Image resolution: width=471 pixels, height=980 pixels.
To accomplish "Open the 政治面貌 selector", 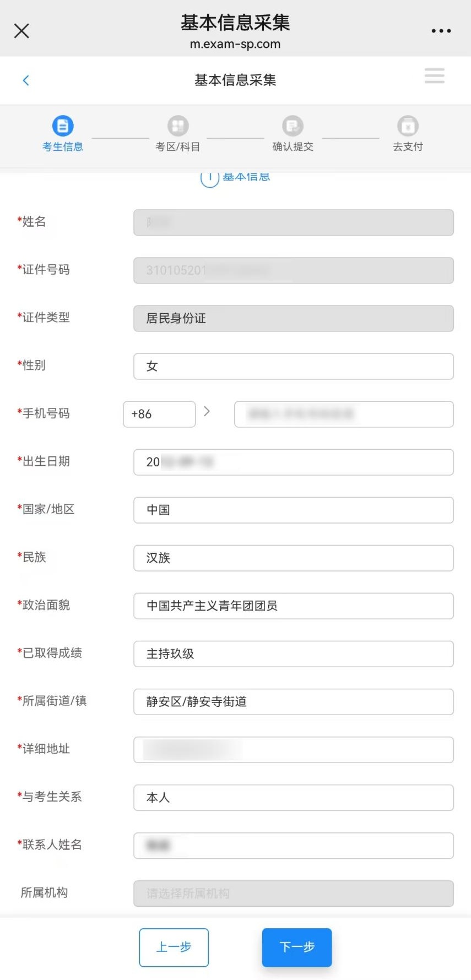I will click(293, 606).
